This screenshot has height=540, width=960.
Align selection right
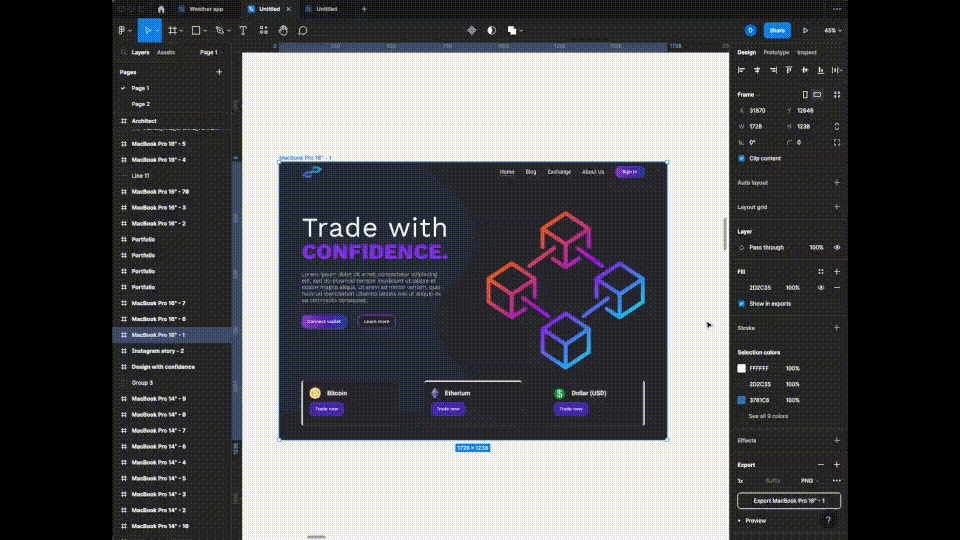(773, 70)
